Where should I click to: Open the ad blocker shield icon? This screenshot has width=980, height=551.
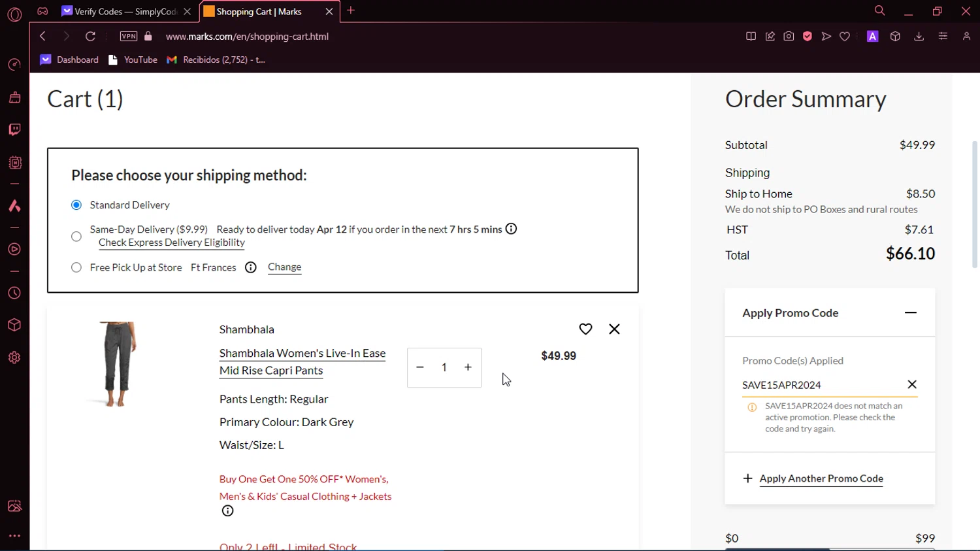click(808, 37)
